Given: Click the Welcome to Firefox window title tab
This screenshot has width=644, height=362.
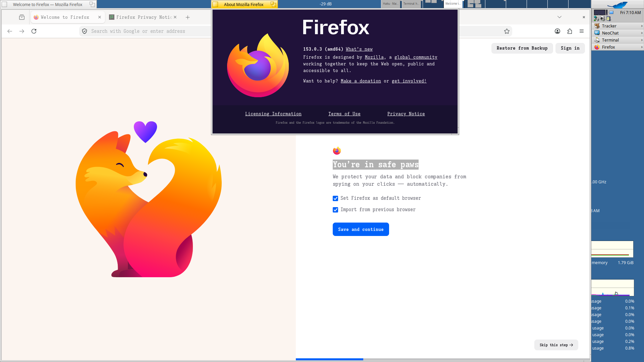Looking at the screenshot, I should tap(48, 4).
